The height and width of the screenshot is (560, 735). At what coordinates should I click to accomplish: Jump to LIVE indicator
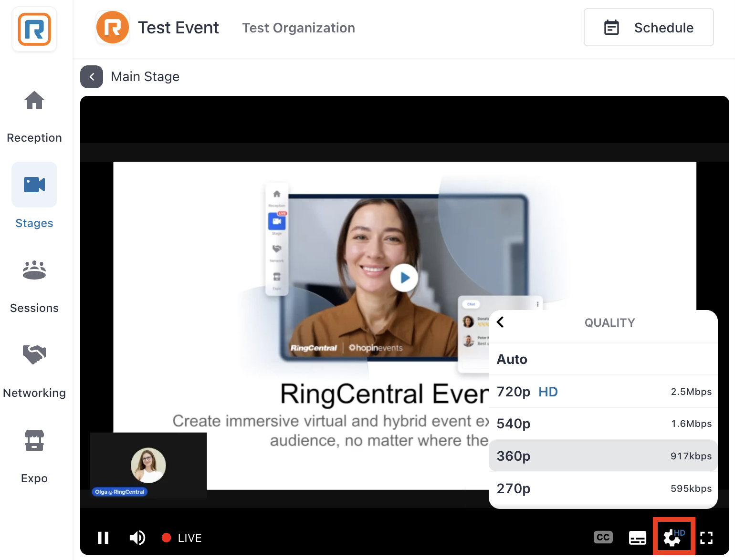point(182,538)
